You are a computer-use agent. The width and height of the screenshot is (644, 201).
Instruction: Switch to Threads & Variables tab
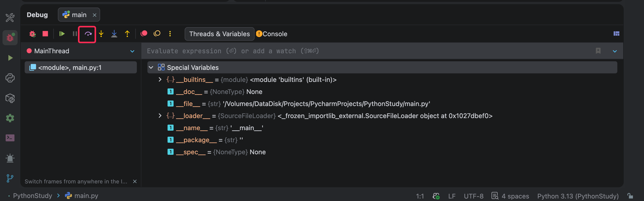click(219, 34)
